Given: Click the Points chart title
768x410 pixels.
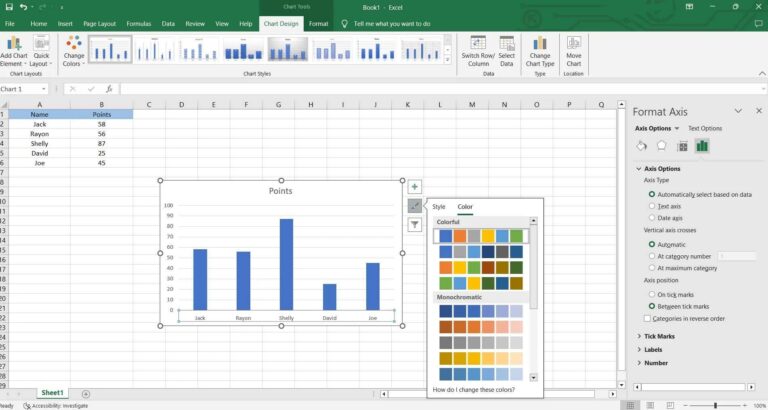Looking at the screenshot, I should pos(281,191).
